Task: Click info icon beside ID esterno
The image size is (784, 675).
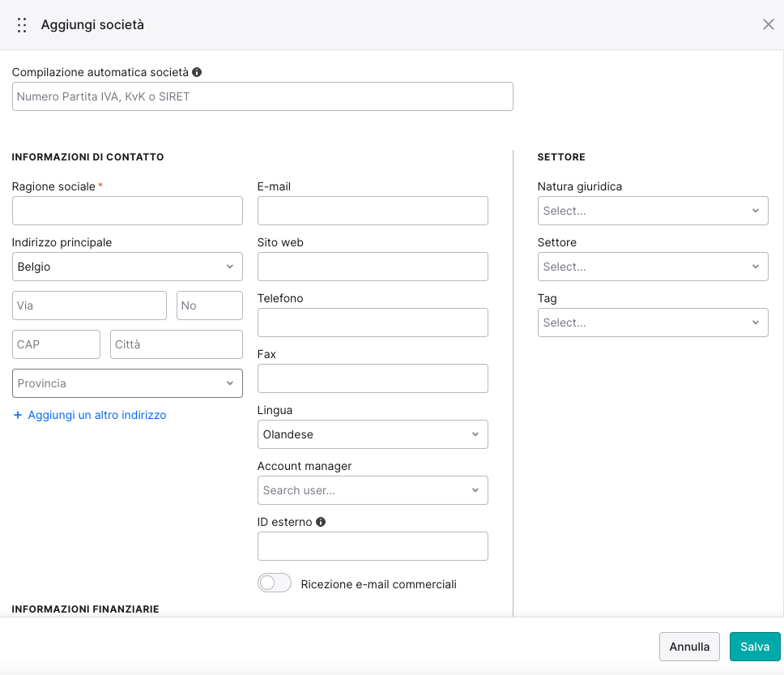Action: (321, 522)
